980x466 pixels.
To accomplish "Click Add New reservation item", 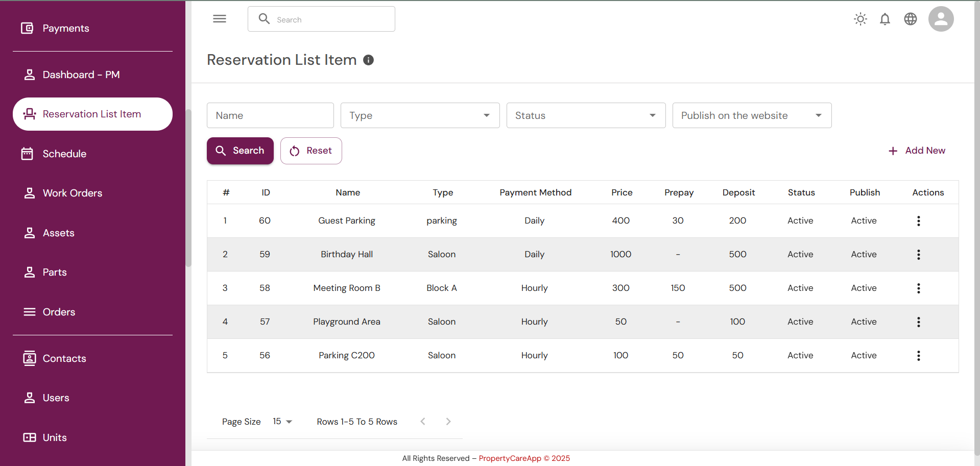I will [917, 151].
